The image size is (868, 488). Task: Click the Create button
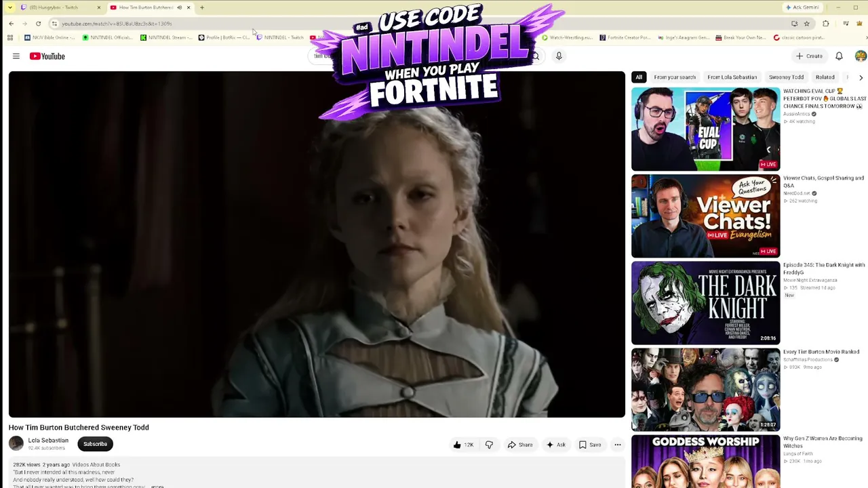coord(809,56)
